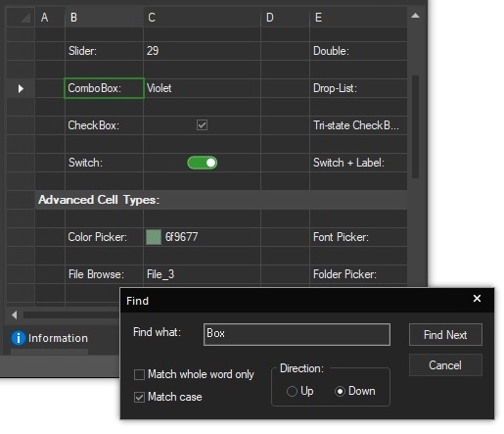The height and width of the screenshot is (434, 504).
Task: Turn off the green Switch toggle
Action: (x=203, y=163)
